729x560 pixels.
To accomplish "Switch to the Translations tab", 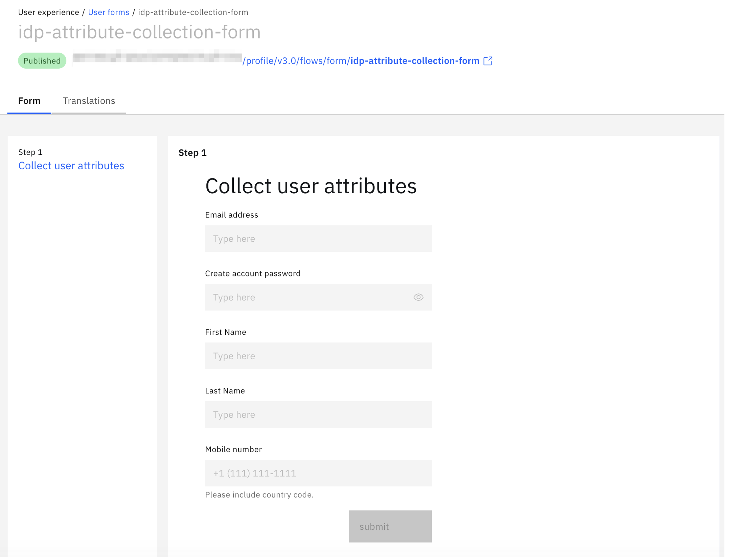I will tap(89, 101).
